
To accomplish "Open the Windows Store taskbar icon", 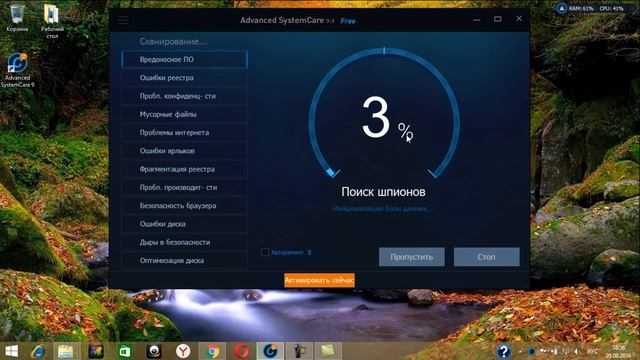I will (124, 351).
